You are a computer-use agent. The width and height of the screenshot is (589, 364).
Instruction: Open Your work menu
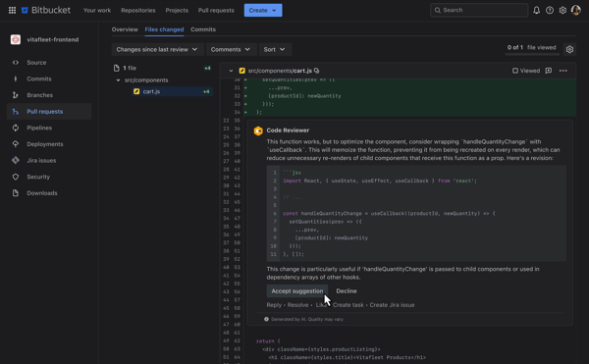[x=97, y=10]
